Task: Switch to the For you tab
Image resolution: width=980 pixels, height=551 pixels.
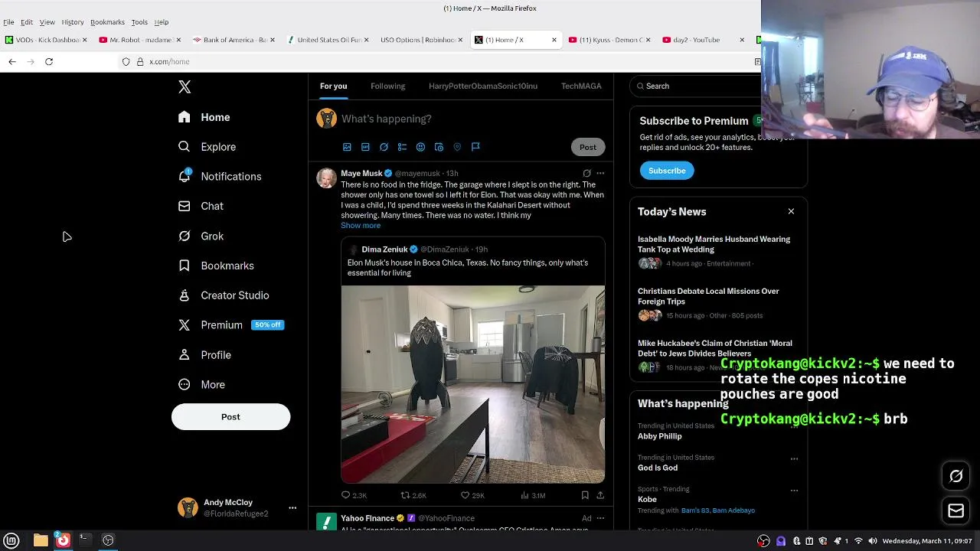Action: pyautogui.click(x=334, y=86)
